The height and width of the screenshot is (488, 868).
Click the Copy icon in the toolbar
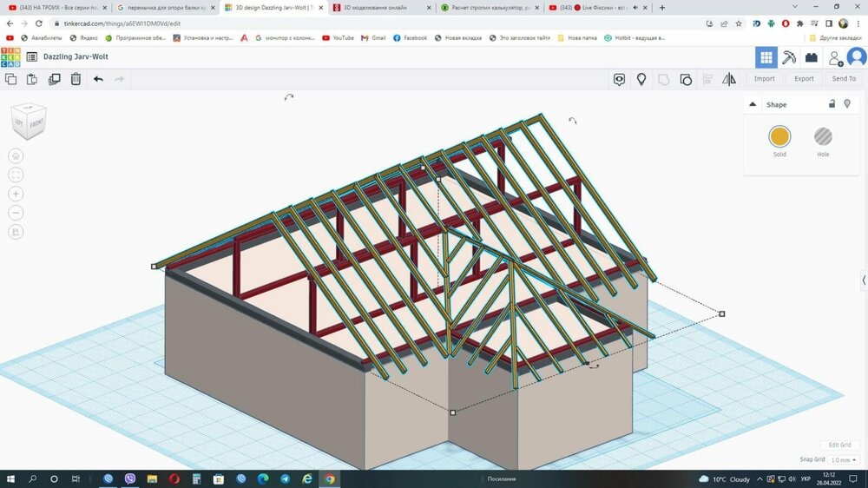(x=11, y=79)
